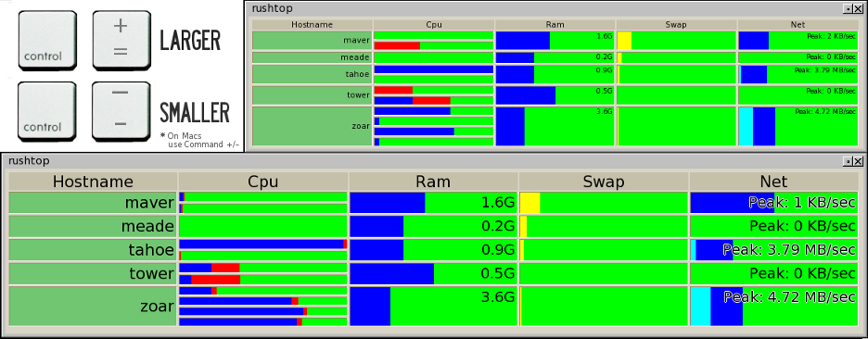This screenshot has height=339, width=868.
Task: Close the small-font rushtop window
Action: pyautogui.click(x=857, y=8)
